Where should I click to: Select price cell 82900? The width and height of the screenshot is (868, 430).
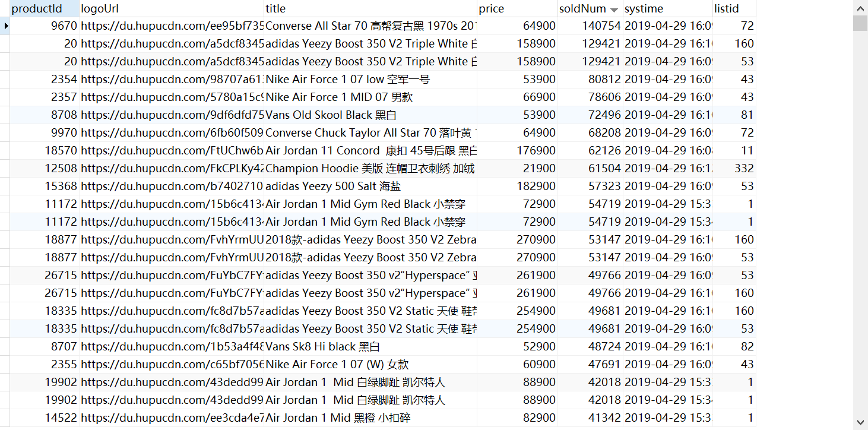517,418
